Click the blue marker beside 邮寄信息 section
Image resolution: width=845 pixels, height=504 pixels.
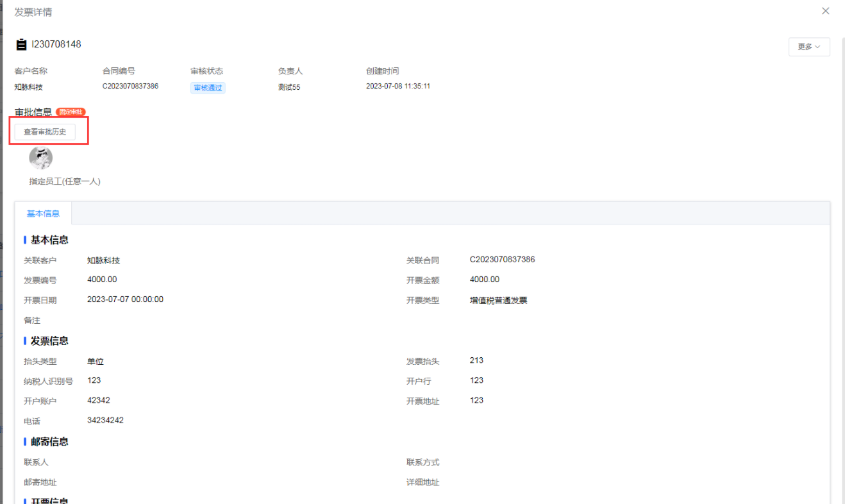pyautogui.click(x=24, y=441)
